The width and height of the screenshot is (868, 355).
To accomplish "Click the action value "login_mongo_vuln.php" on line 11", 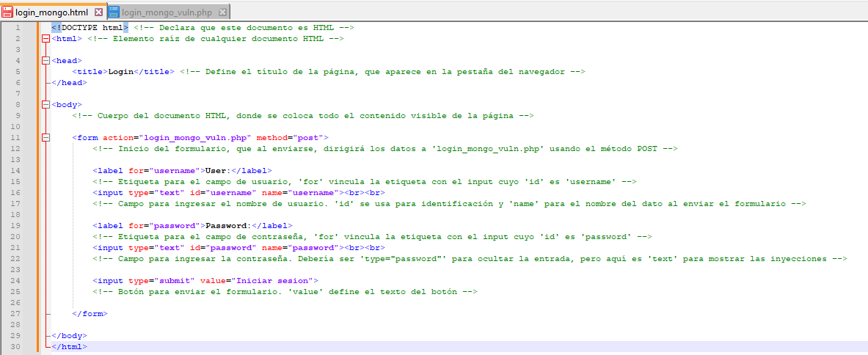I will pos(196,138).
